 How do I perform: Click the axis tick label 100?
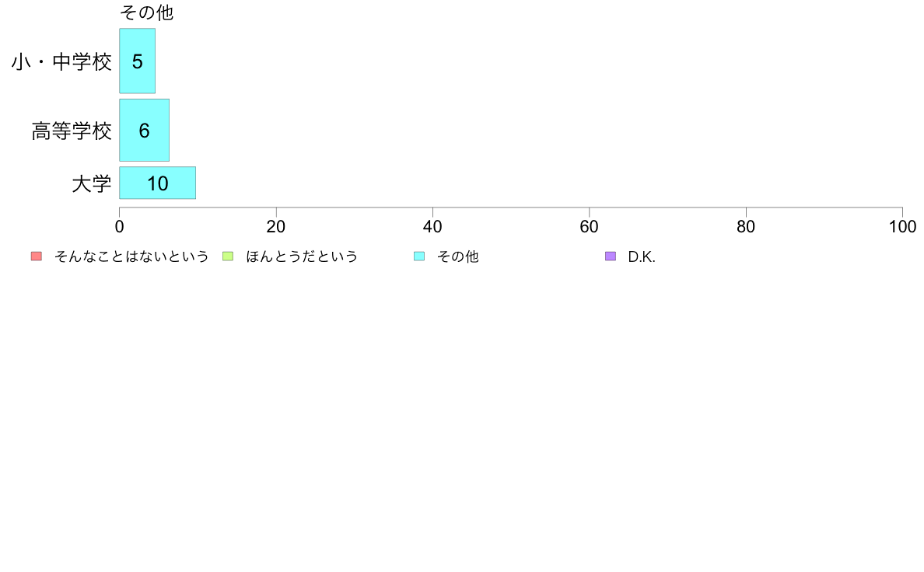(x=902, y=227)
